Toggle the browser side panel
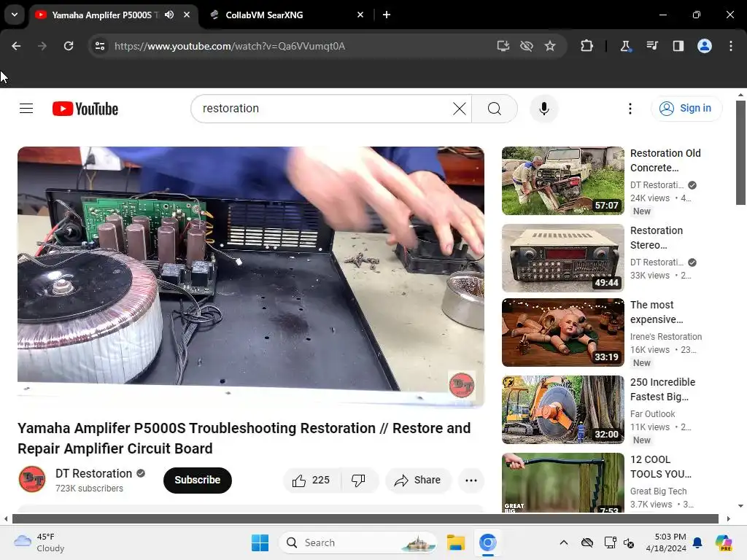Screen dimensions: 747x560 (678, 46)
